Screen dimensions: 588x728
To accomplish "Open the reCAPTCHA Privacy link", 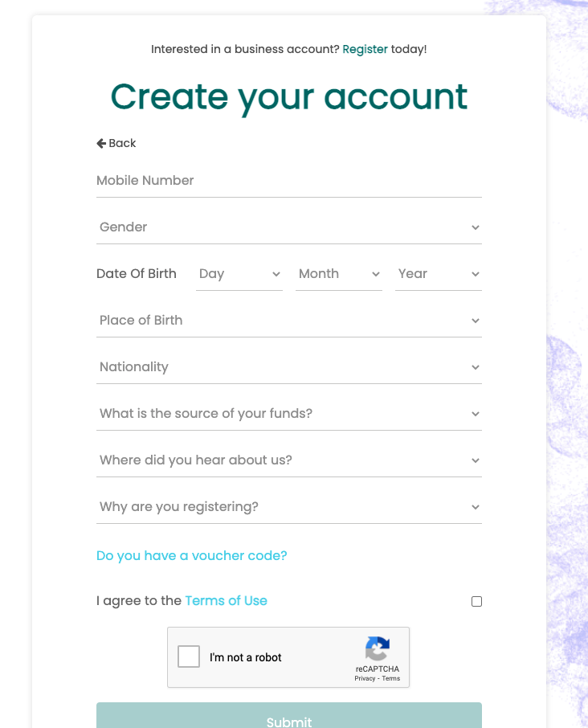I will [x=365, y=678].
